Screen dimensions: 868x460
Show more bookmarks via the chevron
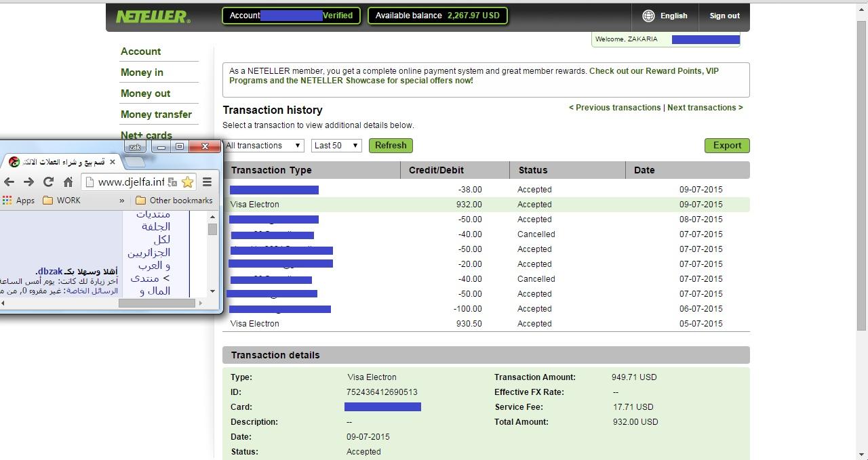coord(122,201)
